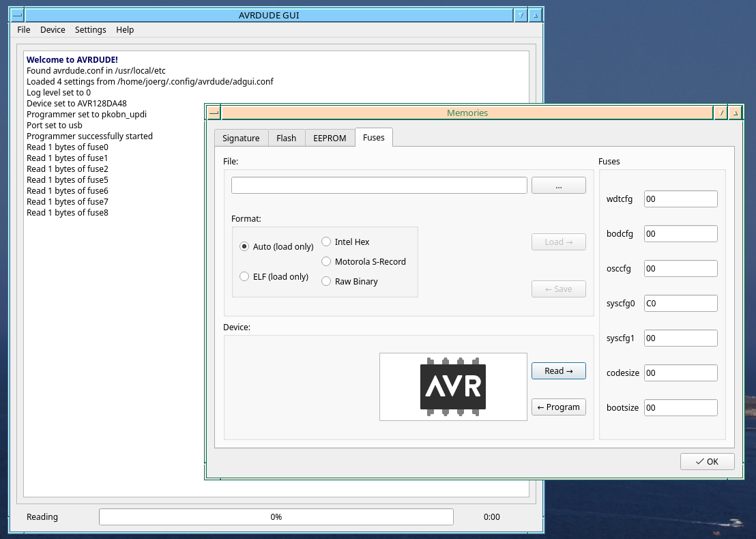This screenshot has width=756, height=539.
Task: Click the Memories window title bar
Action: click(467, 113)
